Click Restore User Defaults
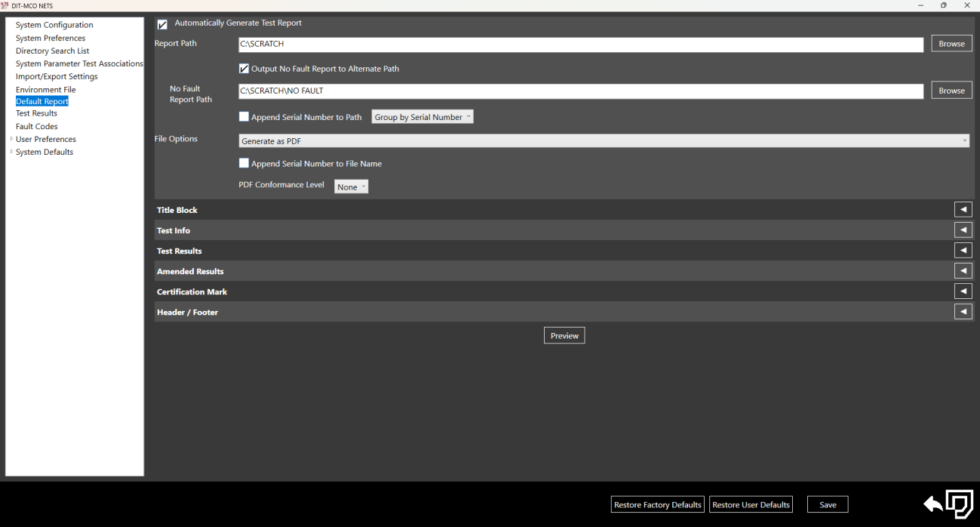This screenshot has height=527, width=980. pos(751,504)
